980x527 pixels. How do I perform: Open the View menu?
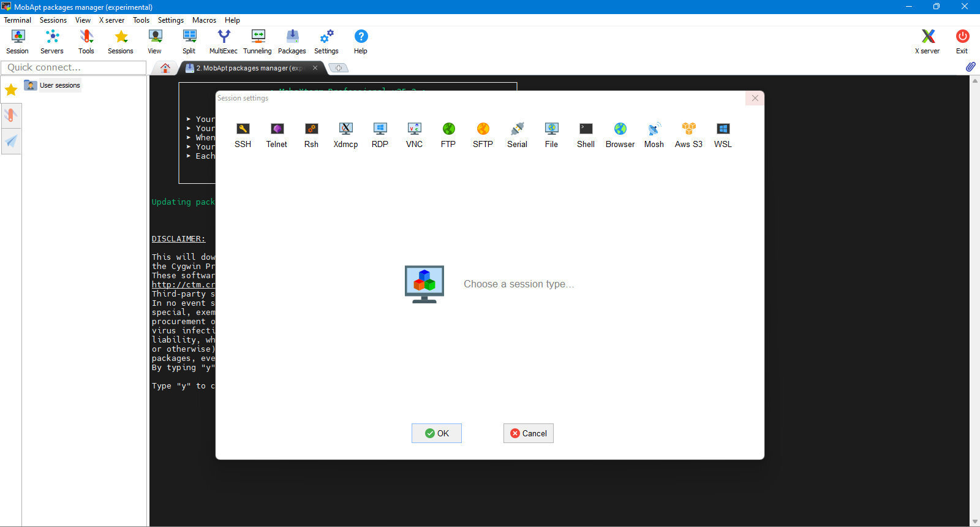point(83,20)
